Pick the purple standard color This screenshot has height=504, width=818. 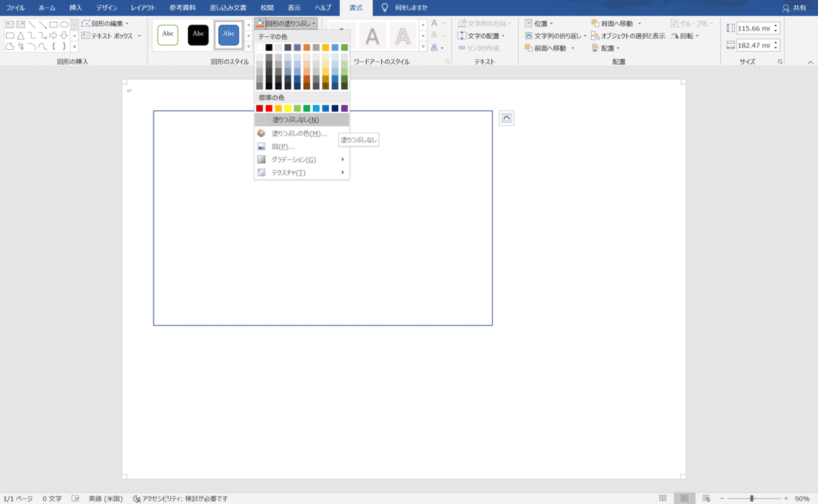tap(344, 108)
